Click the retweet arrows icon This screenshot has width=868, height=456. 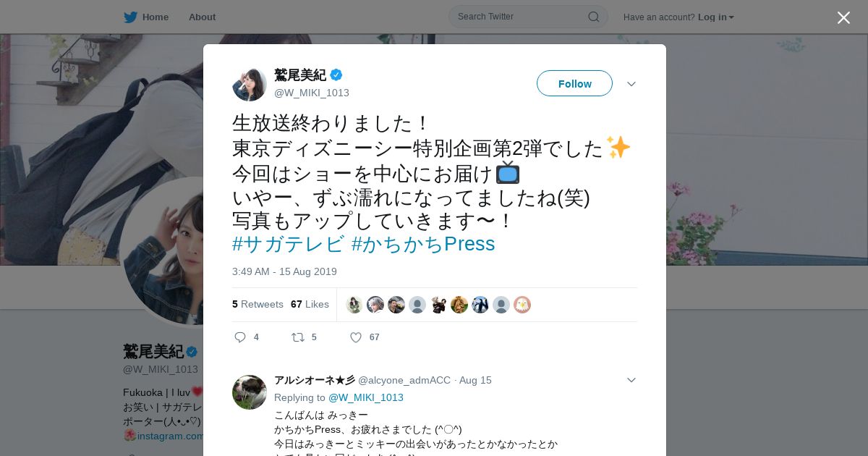pyautogui.click(x=297, y=337)
